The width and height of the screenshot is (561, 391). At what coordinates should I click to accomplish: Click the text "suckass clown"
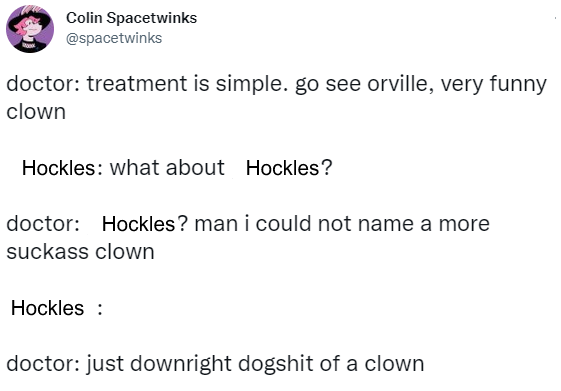[x=81, y=252]
